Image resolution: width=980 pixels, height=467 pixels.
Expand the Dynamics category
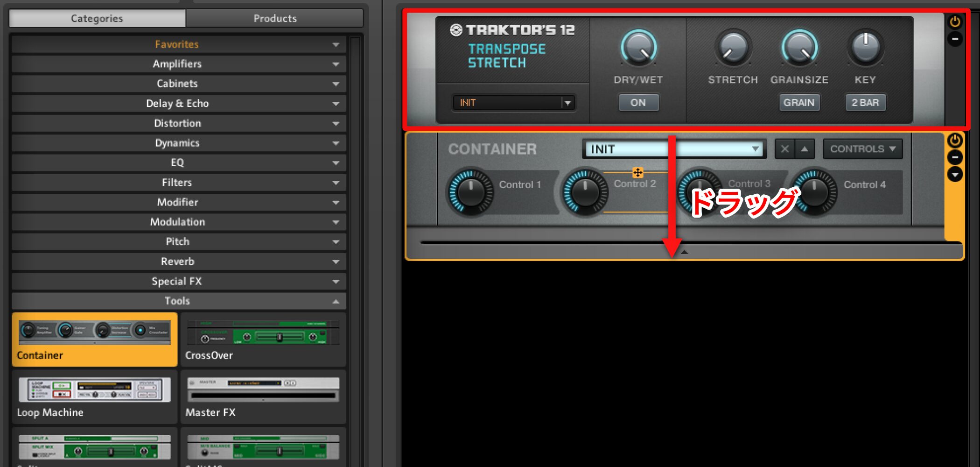click(x=179, y=143)
